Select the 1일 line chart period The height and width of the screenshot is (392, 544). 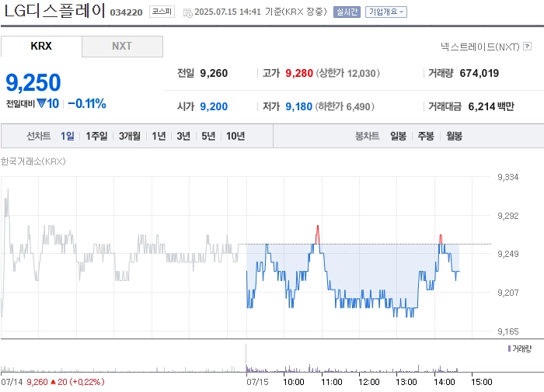click(x=68, y=136)
